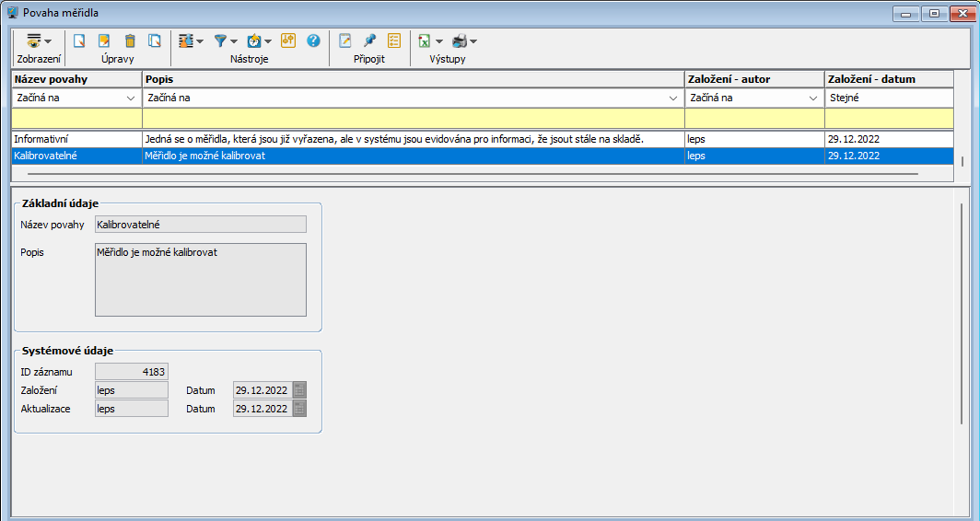Viewport: 980px width, 521px height.
Task: Open the filter funnel dropdown
Action: click(225, 41)
